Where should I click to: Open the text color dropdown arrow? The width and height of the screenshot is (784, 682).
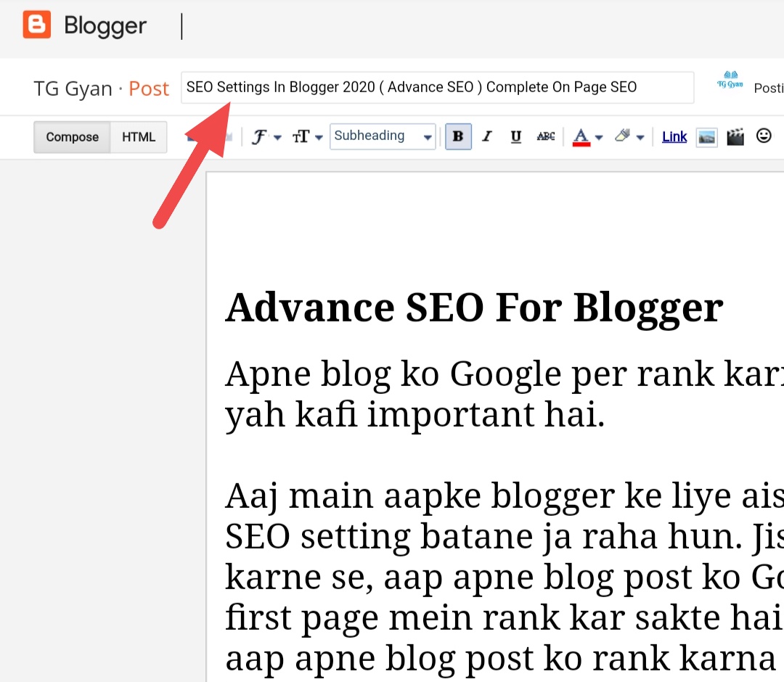coord(599,137)
